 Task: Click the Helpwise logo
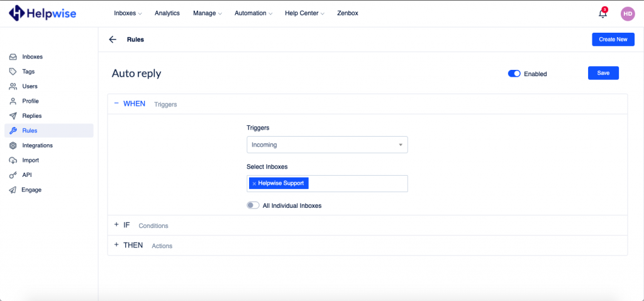(43, 13)
